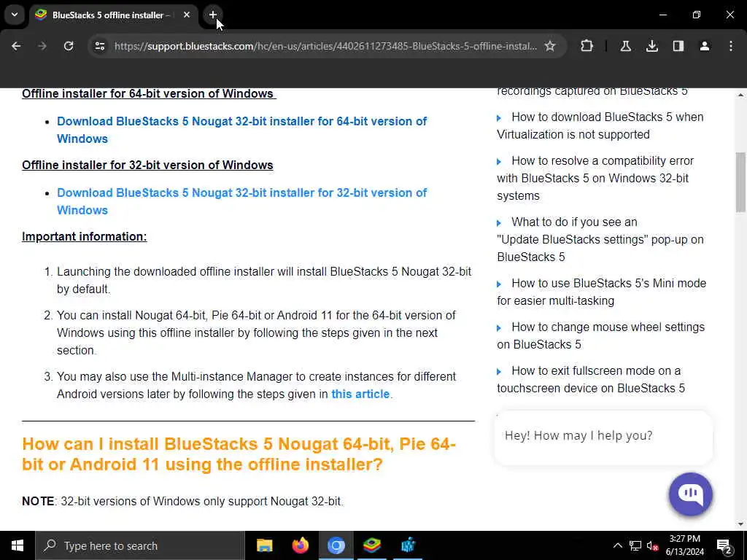Toggle the browser side panel

[x=678, y=46]
